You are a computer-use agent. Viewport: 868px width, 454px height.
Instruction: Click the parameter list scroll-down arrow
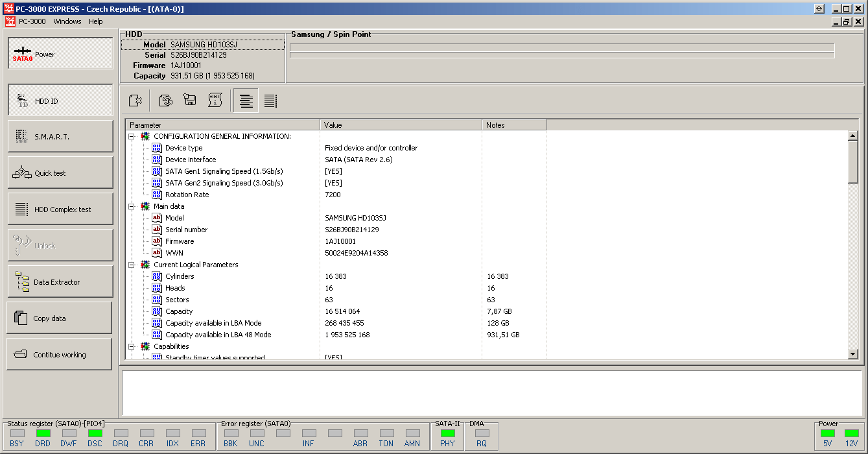click(x=853, y=354)
